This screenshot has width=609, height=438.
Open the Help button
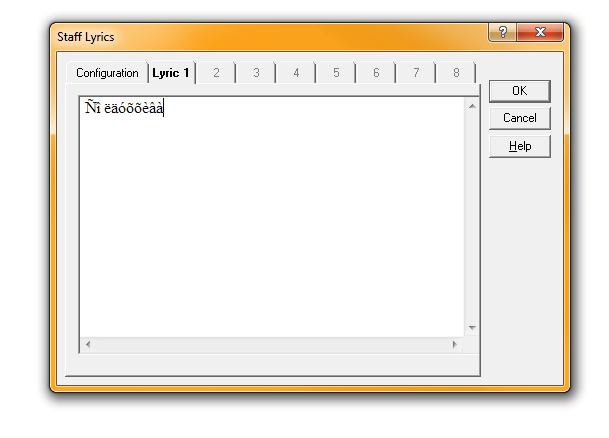520,146
